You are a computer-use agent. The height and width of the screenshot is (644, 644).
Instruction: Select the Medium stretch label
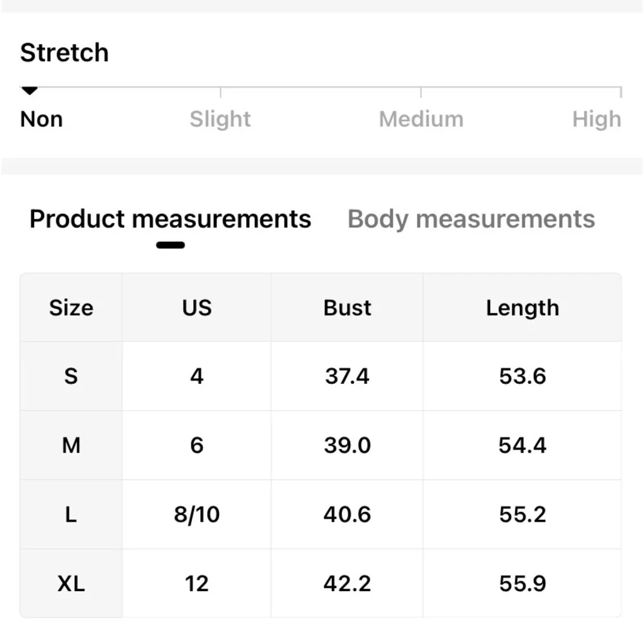[421, 119]
